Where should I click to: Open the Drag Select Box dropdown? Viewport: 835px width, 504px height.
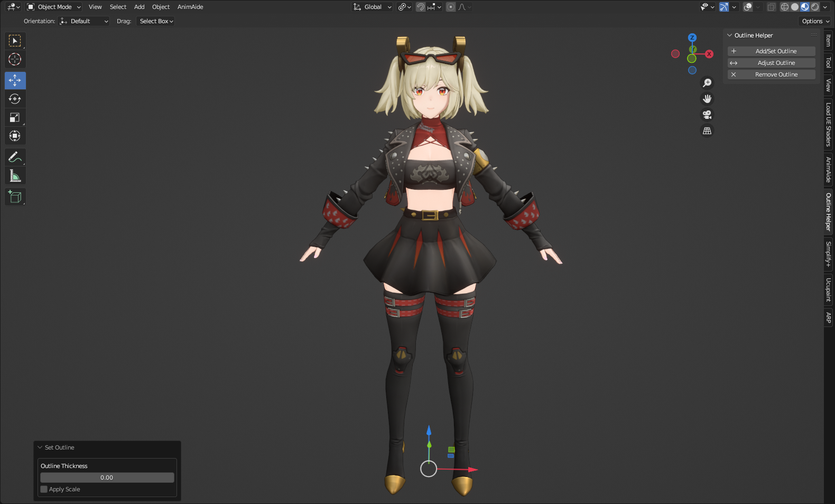(155, 21)
